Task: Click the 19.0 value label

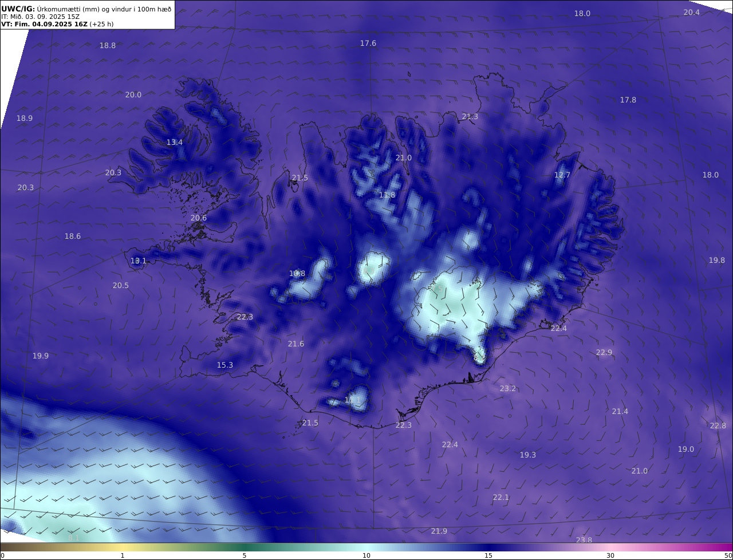Action: coord(686,449)
